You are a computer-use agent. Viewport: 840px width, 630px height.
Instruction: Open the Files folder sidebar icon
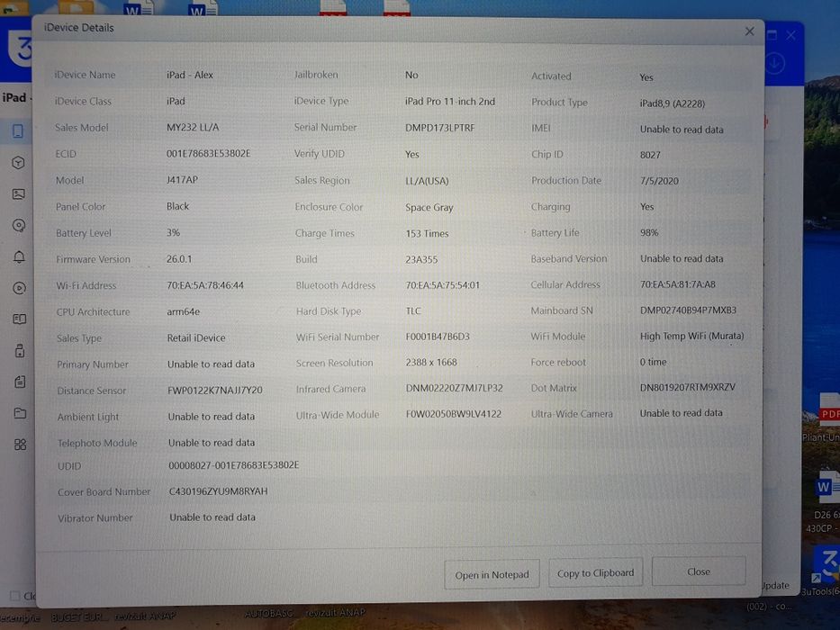click(x=20, y=413)
